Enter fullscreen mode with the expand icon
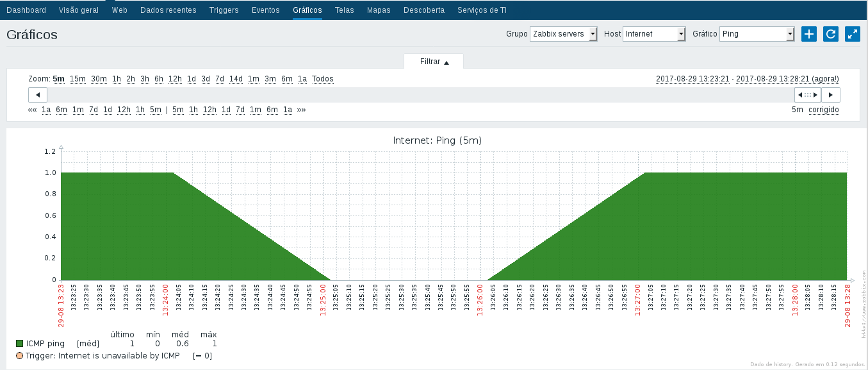Viewport: 868px width, 370px height. [x=853, y=34]
